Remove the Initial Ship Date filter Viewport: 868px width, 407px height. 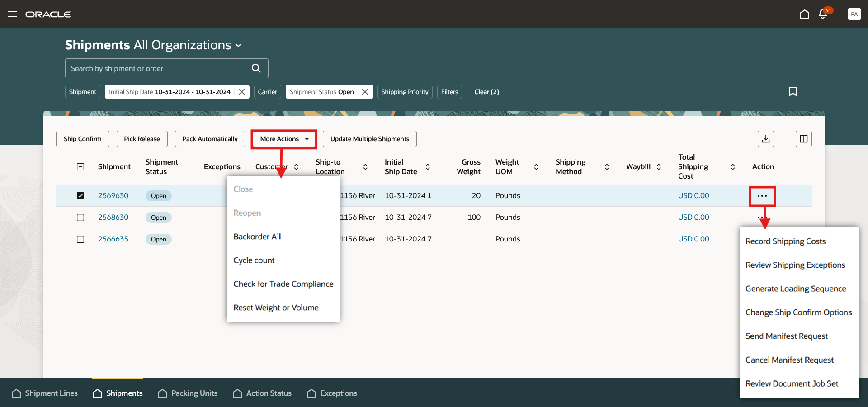pos(242,92)
